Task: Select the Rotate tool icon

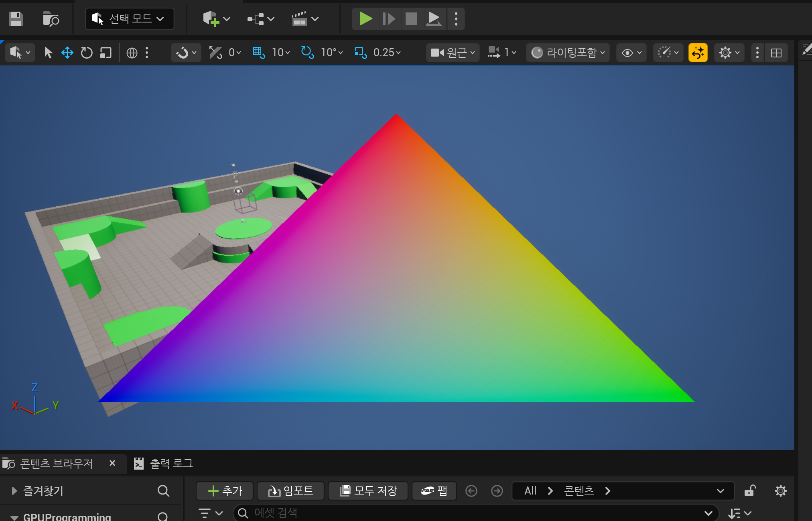Action: 86,53
